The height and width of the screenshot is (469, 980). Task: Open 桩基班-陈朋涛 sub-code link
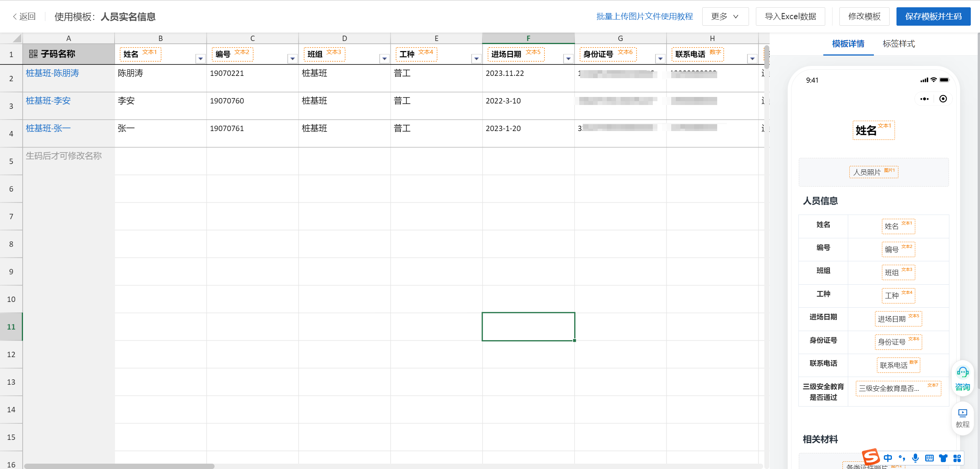tap(52, 73)
